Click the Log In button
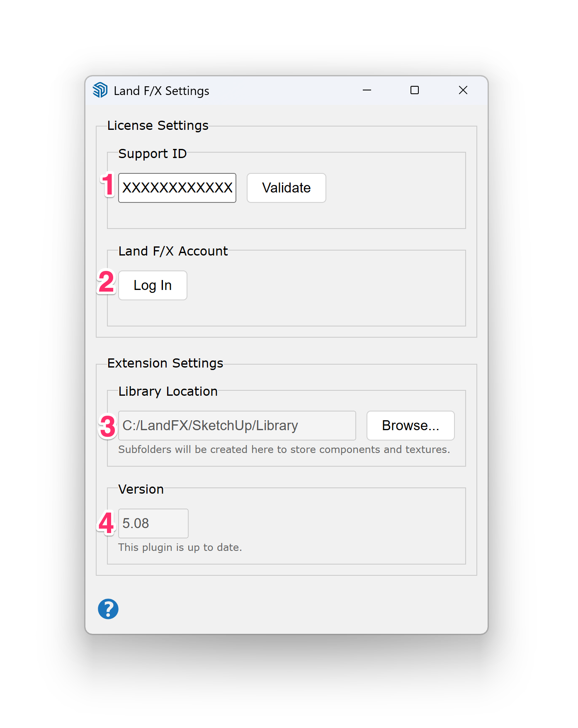The width and height of the screenshot is (578, 728). coord(153,285)
